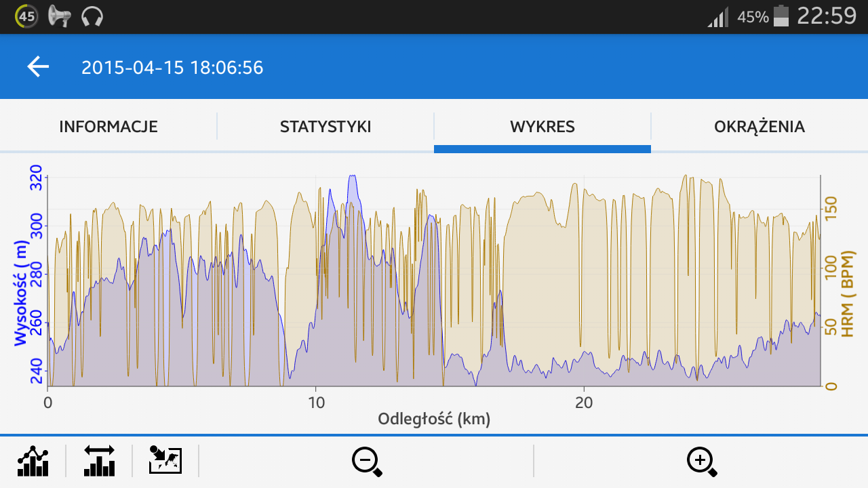Viewport: 868px width, 488px height.
Task: Tap the headphones icon in status bar
Action: pos(92,16)
